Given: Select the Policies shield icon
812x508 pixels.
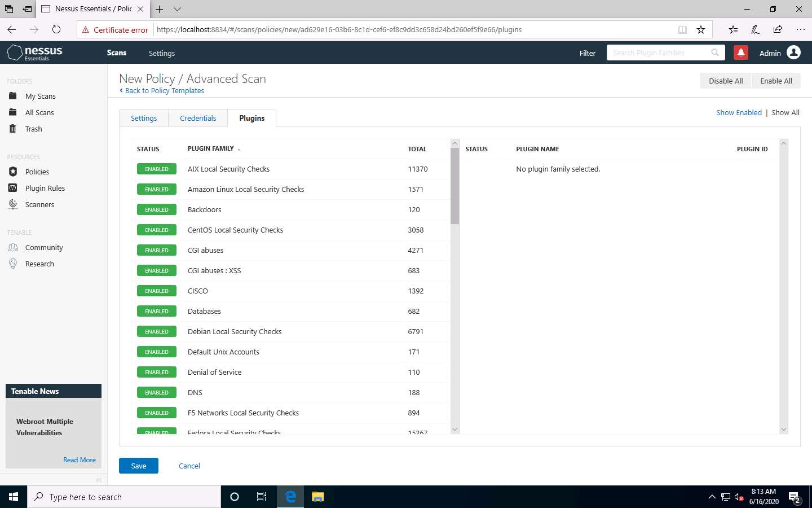Looking at the screenshot, I should tap(13, 172).
